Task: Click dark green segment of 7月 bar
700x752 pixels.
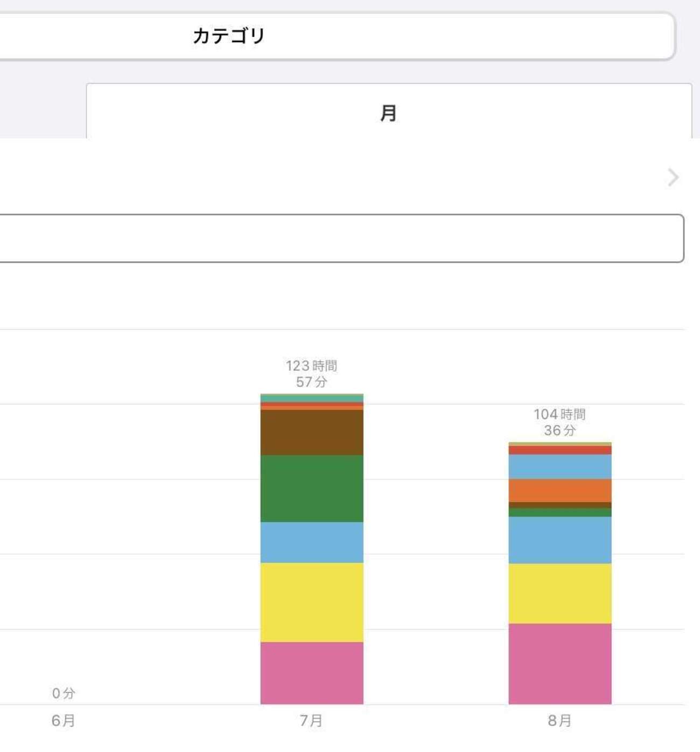Action: (312, 489)
